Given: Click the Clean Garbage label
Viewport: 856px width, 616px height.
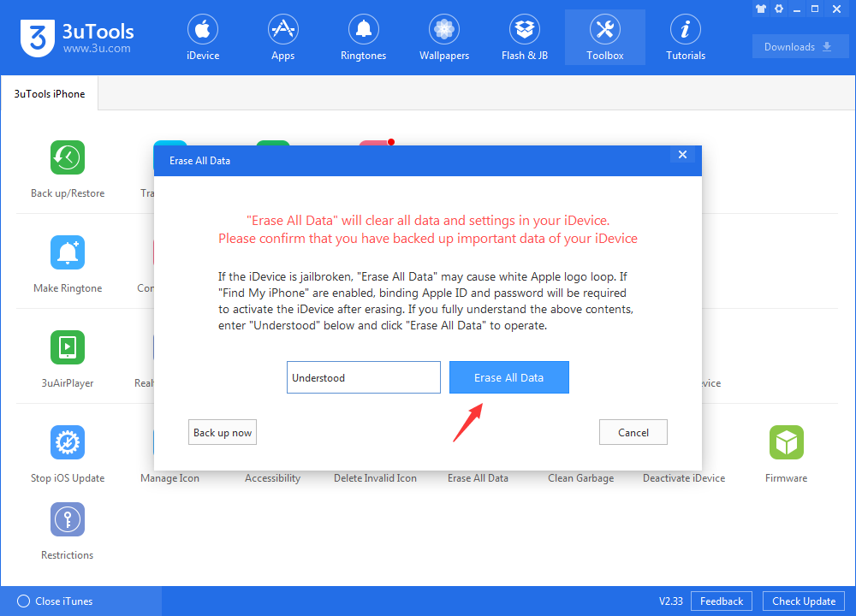Looking at the screenshot, I should click(x=581, y=478).
